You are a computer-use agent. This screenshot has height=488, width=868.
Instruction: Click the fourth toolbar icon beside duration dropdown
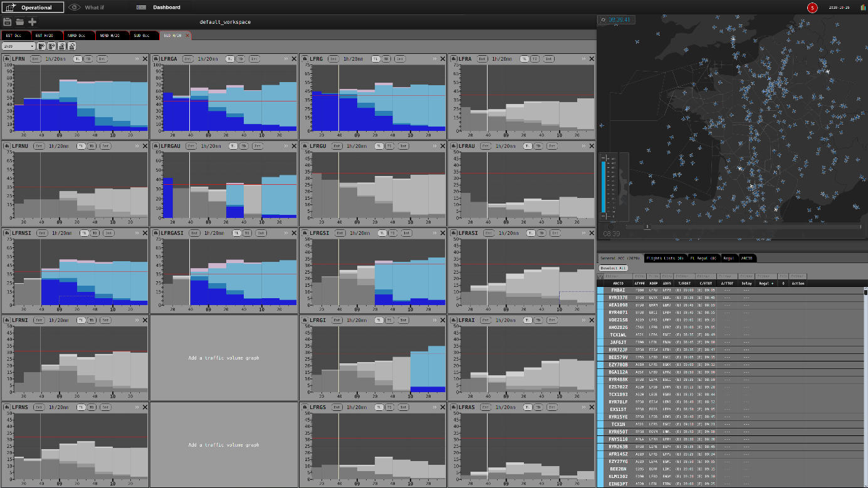[x=72, y=46]
